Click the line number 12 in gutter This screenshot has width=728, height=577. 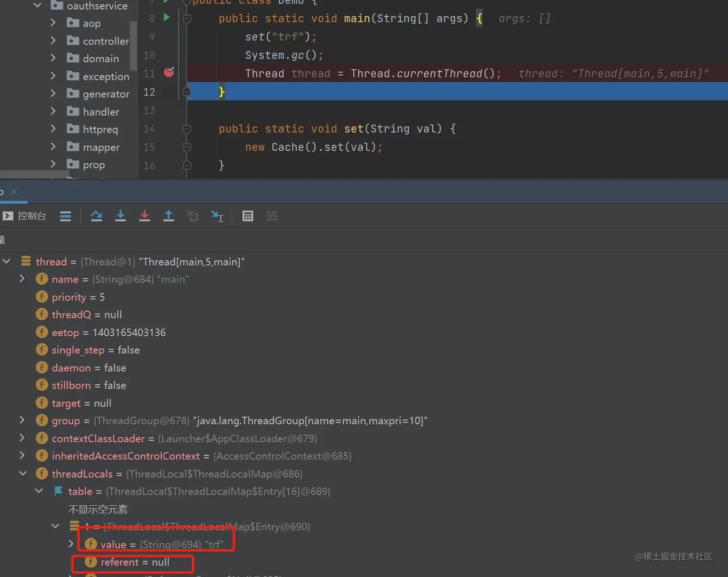[x=149, y=92]
